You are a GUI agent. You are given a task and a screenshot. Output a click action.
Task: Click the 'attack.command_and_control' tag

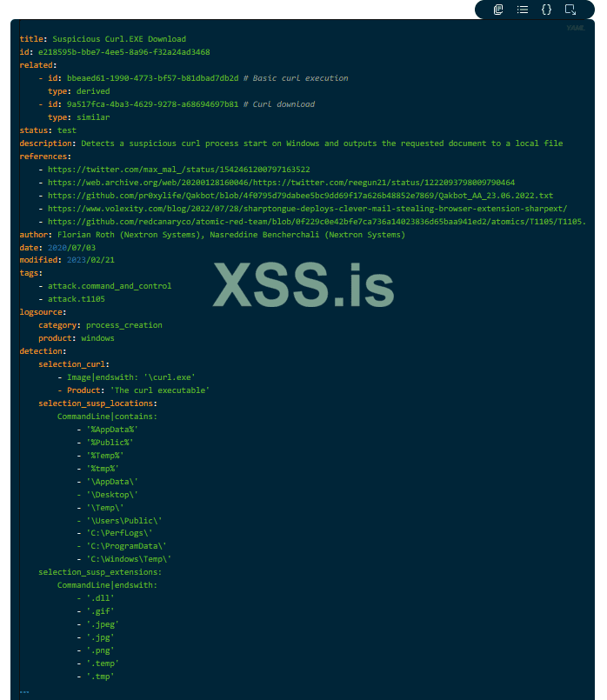click(110, 286)
